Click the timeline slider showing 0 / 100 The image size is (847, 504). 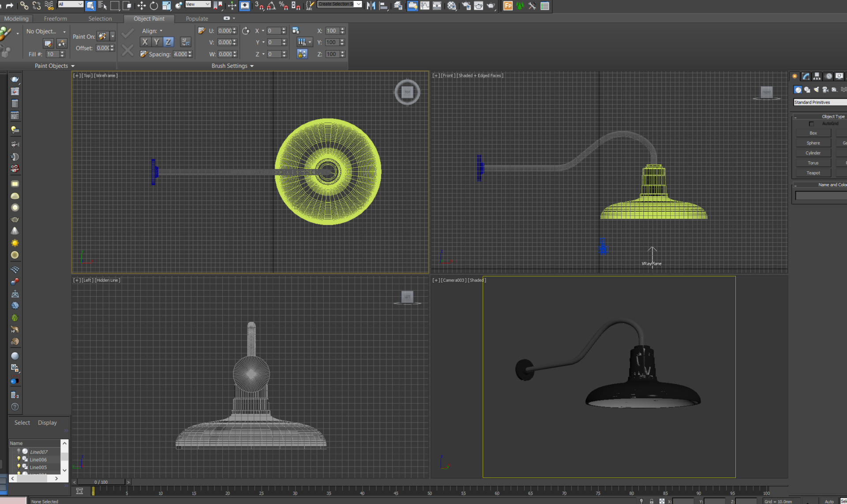coord(101,482)
